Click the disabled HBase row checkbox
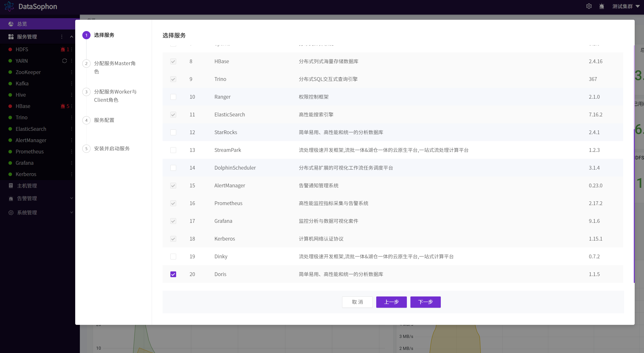Image resolution: width=644 pixels, height=353 pixels. [173, 61]
